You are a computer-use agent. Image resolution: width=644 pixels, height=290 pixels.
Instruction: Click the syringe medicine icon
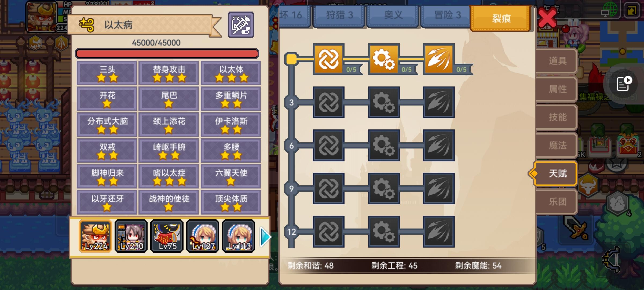coord(241,25)
